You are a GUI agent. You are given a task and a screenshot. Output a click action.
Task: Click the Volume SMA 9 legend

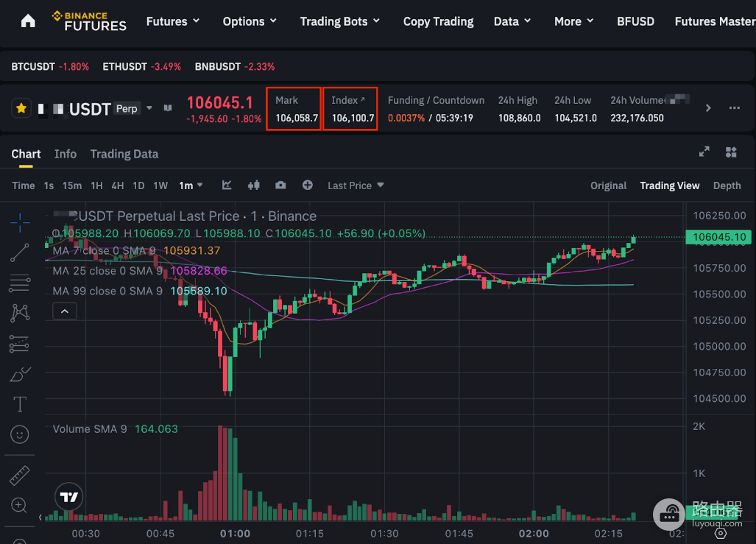[x=116, y=428]
